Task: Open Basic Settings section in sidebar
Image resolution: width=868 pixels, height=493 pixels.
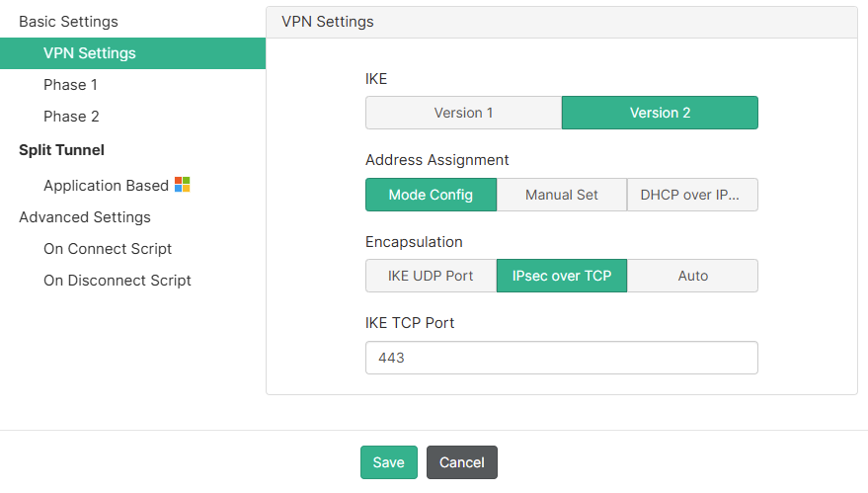Action: [x=68, y=21]
